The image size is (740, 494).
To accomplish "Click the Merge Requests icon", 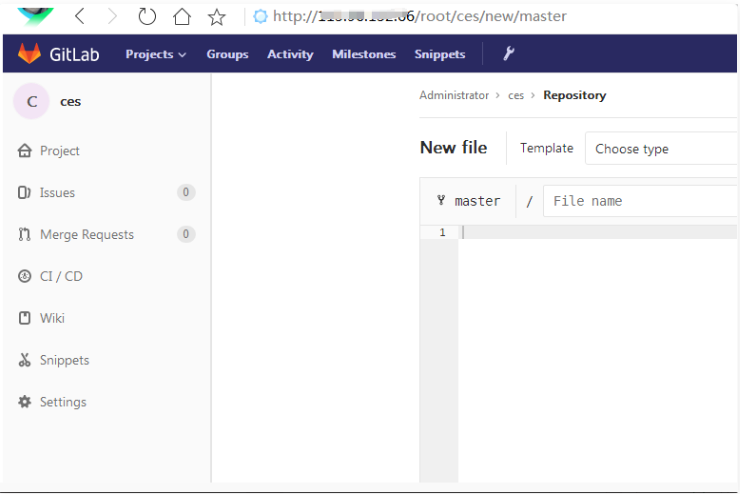I will (x=25, y=235).
